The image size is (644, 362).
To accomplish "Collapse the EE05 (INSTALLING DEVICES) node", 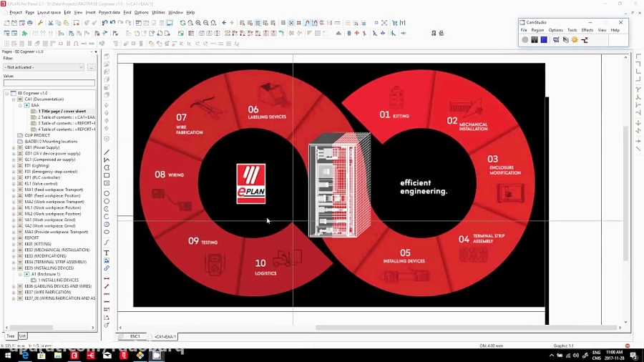I will click(14, 268).
